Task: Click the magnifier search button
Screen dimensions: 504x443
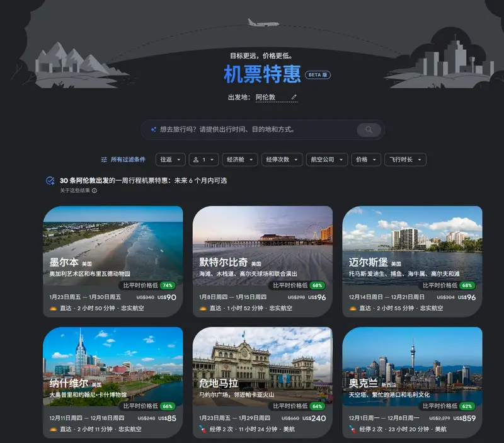Action: 369,130
